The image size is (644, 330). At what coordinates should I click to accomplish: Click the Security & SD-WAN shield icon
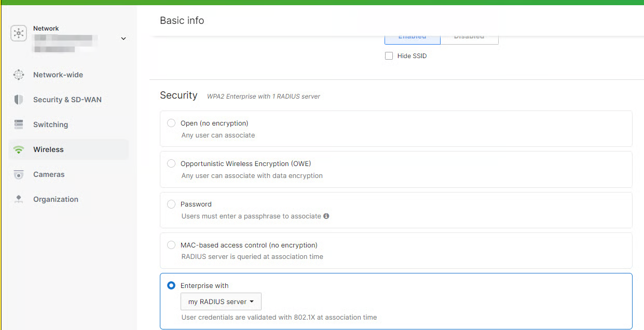click(19, 100)
